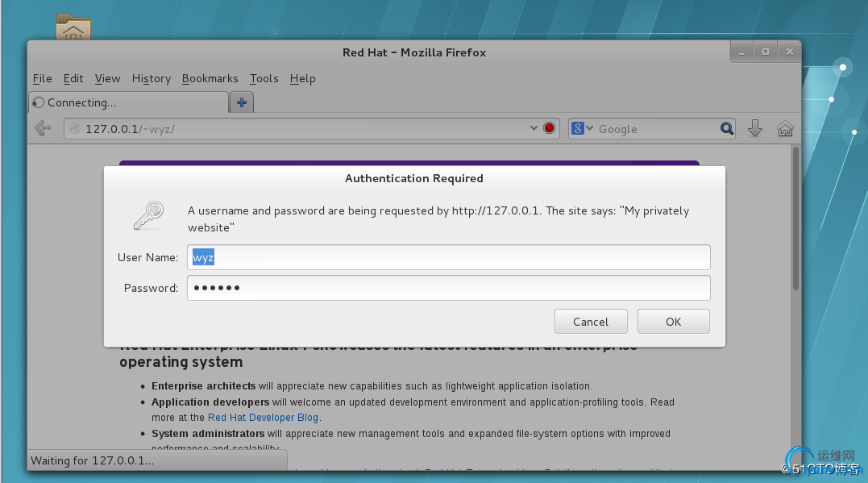Viewport: 868px width, 483px height.
Task: Open the Tools menu
Action: pyautogui.click(x=264, y=79)
